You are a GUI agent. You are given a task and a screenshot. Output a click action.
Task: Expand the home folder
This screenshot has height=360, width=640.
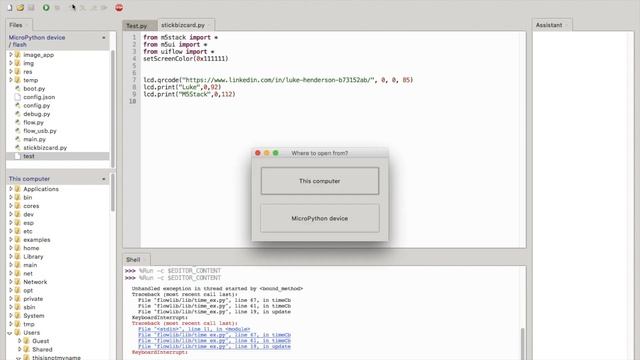(11, 248)
